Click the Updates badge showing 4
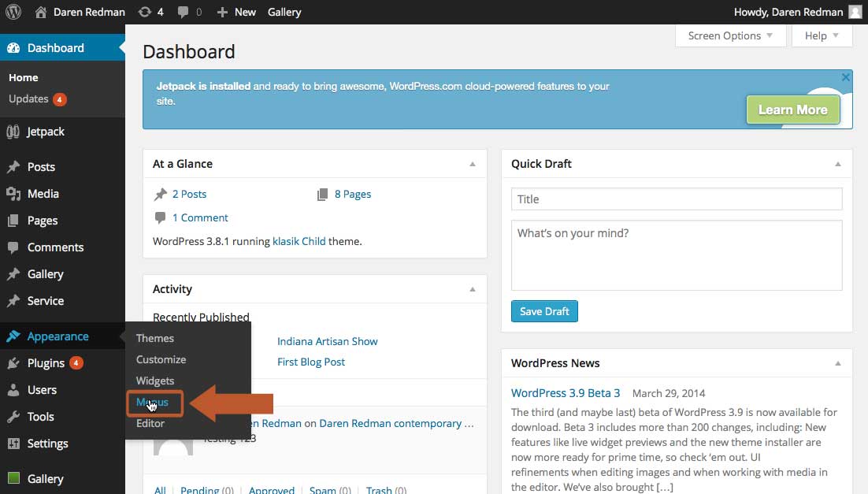Image resolution: width=868 pixels, height=494 pixels. pyautogui.click(x=60, y=99)
